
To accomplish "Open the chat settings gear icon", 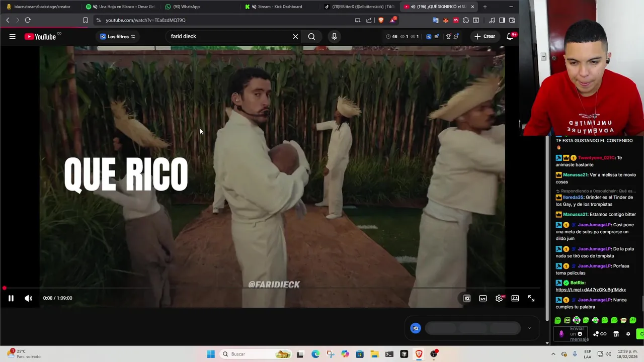I will click(628, 334).
